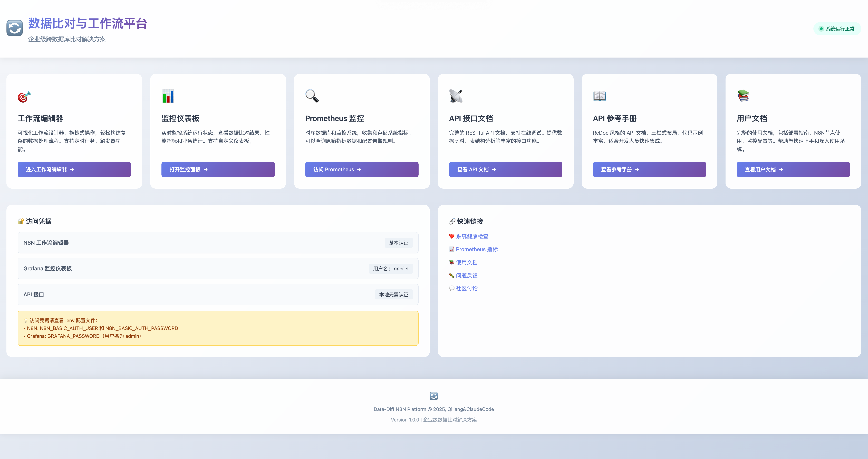Click the stacked books icon on user docs card

click(743, 96)
